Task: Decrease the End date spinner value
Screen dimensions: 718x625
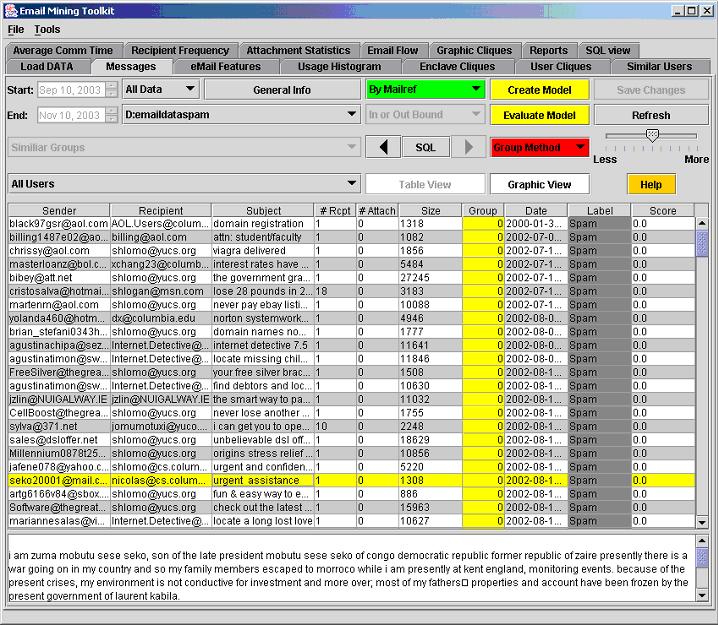Action: (112, 120)
